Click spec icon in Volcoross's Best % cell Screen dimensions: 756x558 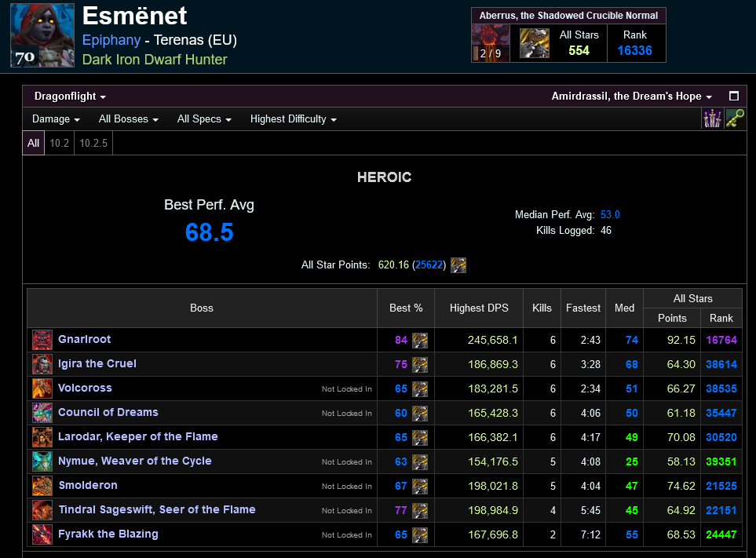point(420,388)
